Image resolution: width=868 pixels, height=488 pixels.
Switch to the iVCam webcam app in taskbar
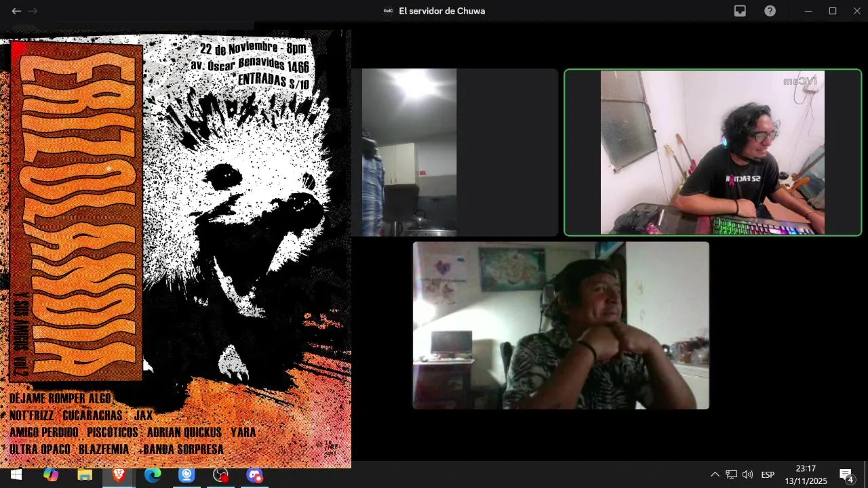coord(186,475)
